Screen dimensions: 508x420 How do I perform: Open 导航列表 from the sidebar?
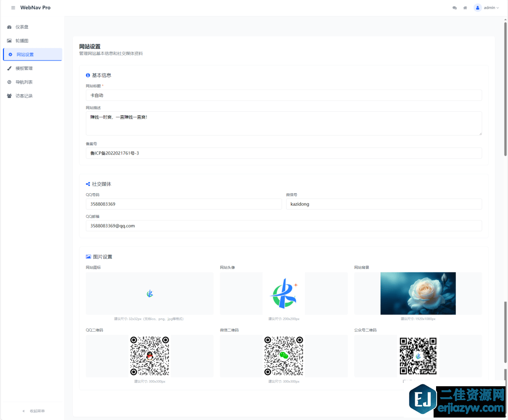tap(24, 82)
